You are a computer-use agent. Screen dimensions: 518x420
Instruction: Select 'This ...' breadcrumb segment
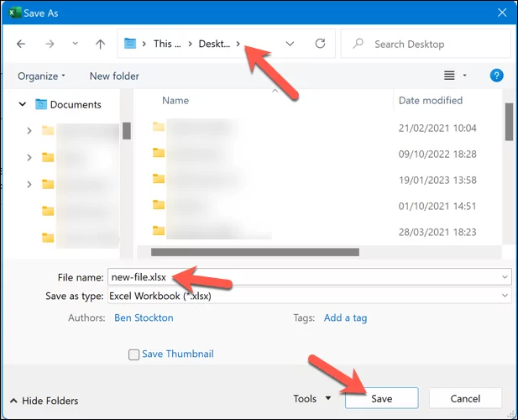coord(167,44)
